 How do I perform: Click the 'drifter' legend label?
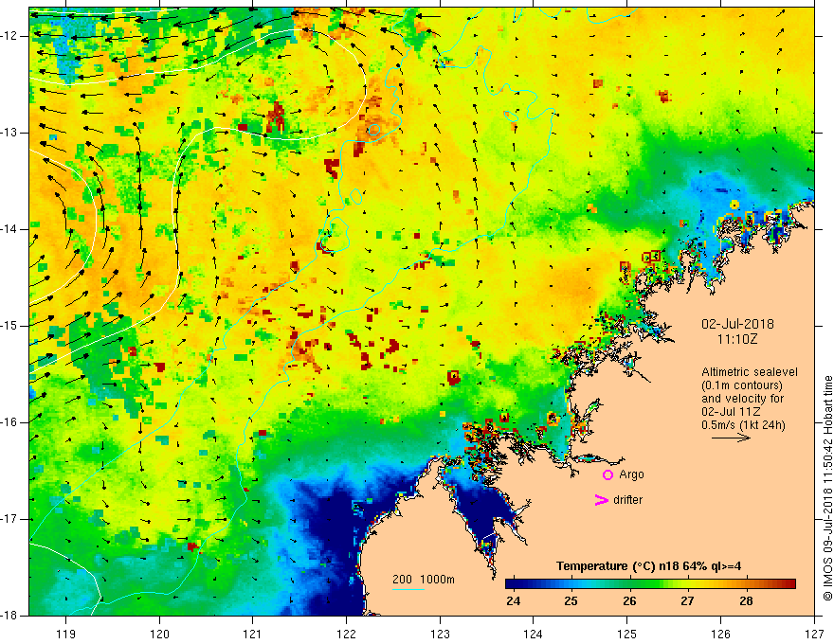(x=628, y=500)
